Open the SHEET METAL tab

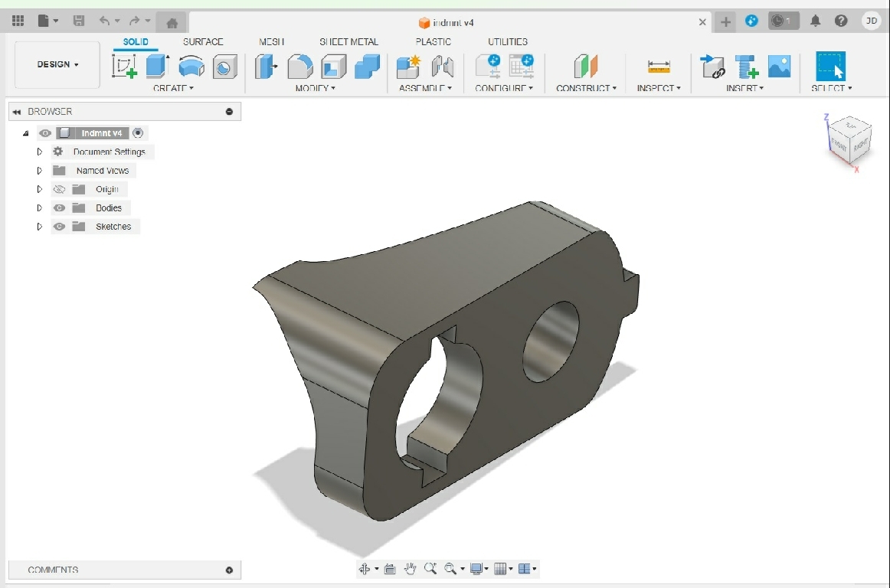click(x=348, y=42)
